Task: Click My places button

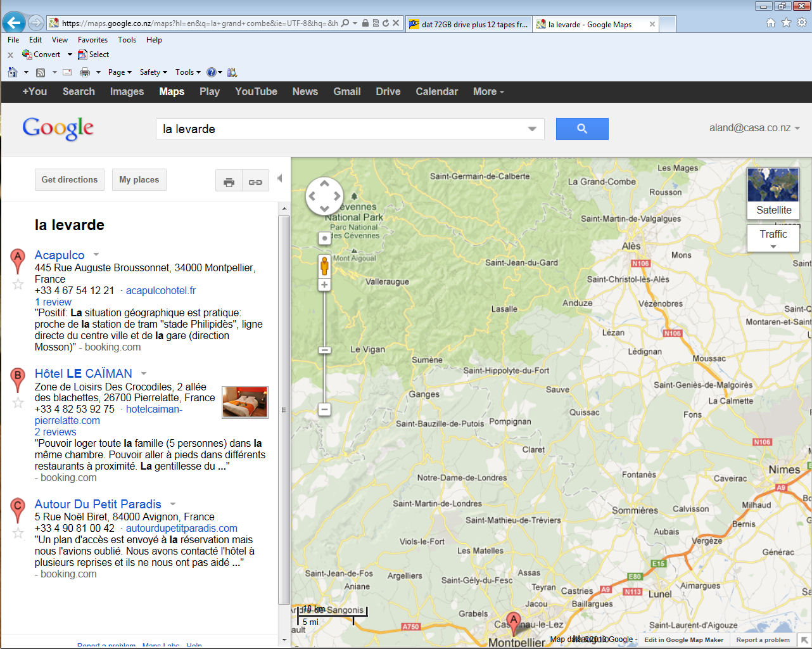Action: coord(139,179)
